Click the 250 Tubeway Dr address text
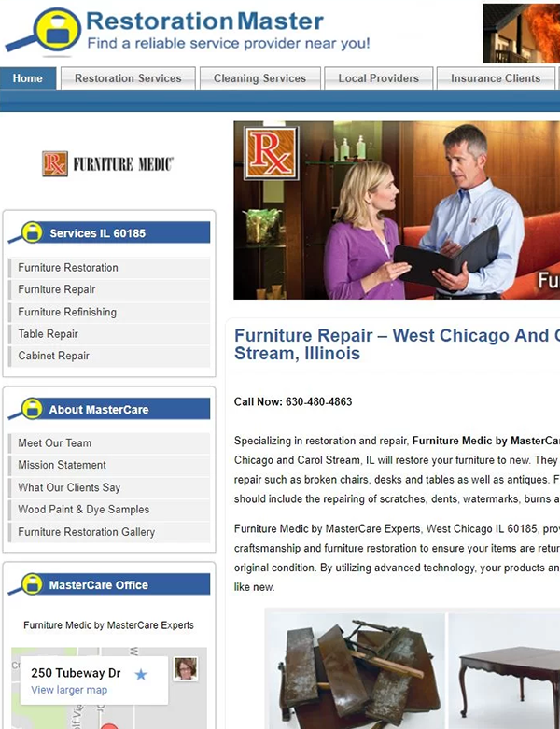Image resolution: width=560 pixels, height=729 pixels. (x=76, y=673)
